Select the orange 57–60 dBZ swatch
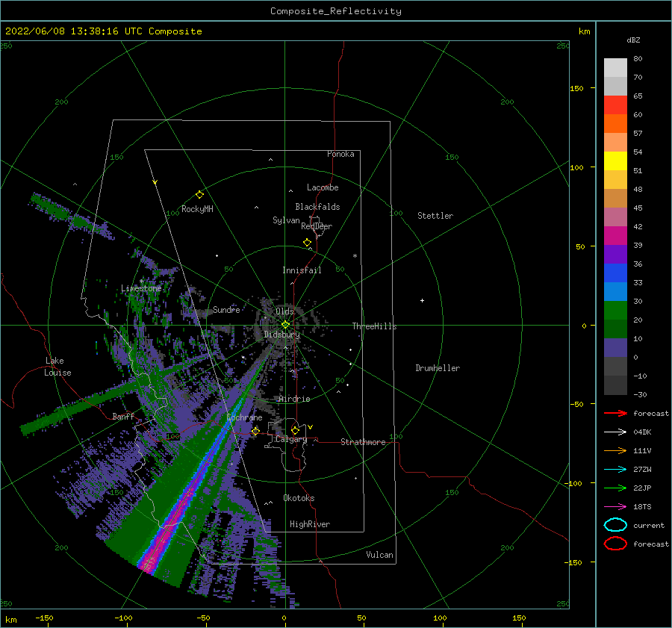This screenshot has width=672, height=628. (615, 124)
